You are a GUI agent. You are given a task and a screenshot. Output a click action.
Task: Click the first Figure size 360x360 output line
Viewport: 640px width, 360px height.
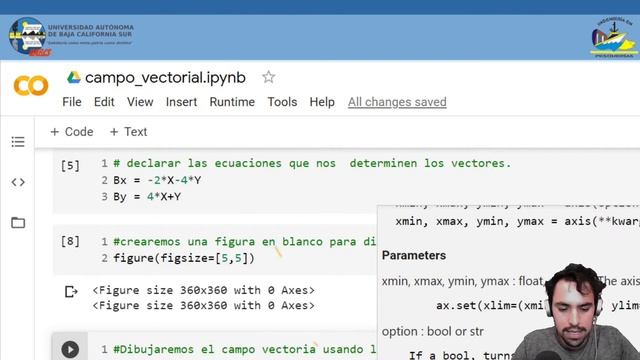pos(204,290)
